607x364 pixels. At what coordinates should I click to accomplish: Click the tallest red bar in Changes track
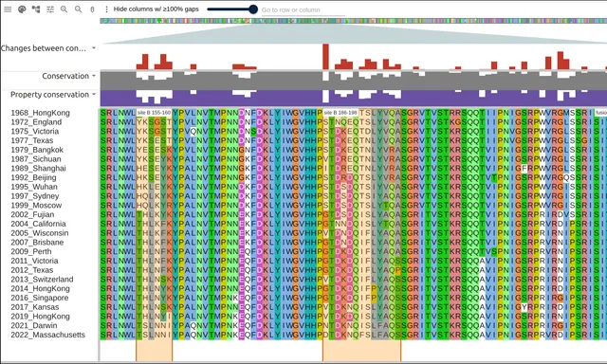tap(326, 57)
